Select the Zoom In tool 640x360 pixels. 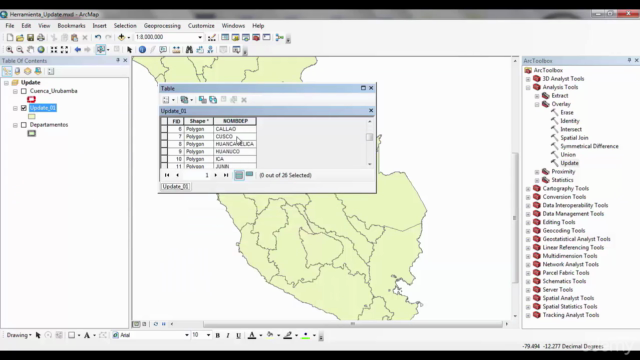tap(9, 50)
